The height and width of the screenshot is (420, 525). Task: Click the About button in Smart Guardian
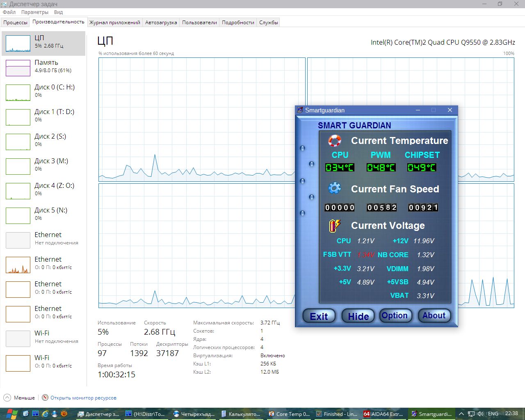[x=434, y=315]
